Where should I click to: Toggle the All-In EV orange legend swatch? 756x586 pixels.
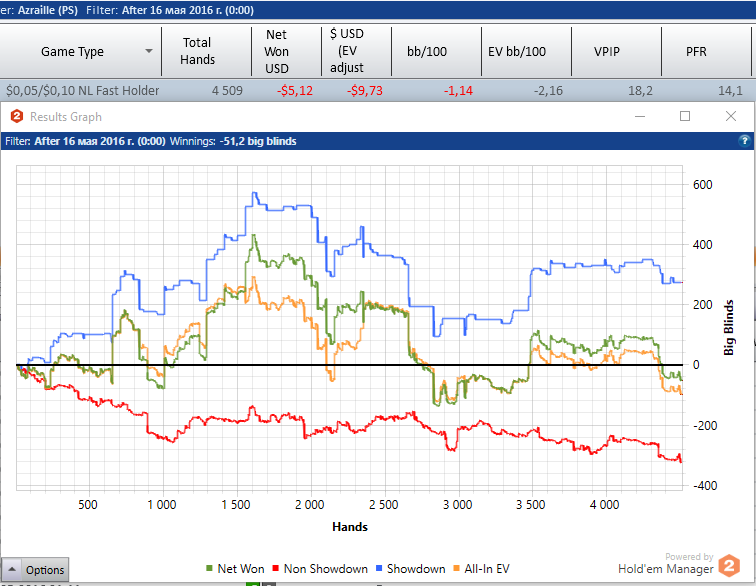point(456,569)
